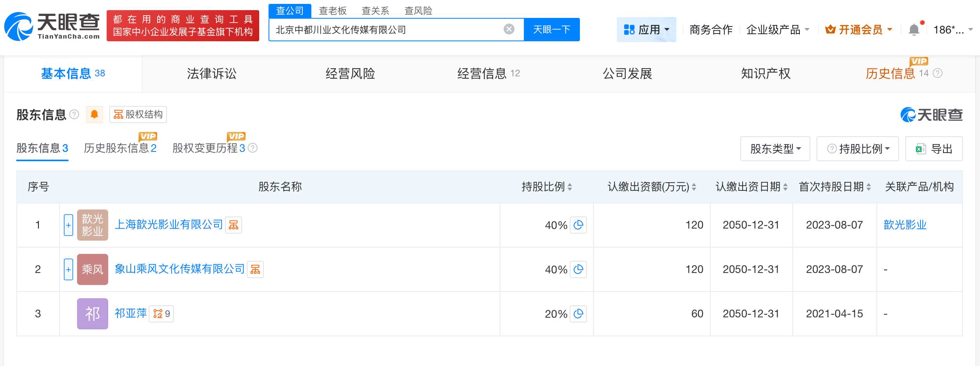Switch to the 查老板 search tab
The width and height of the screenshot is (980, 366).
[x=333, y=11]
